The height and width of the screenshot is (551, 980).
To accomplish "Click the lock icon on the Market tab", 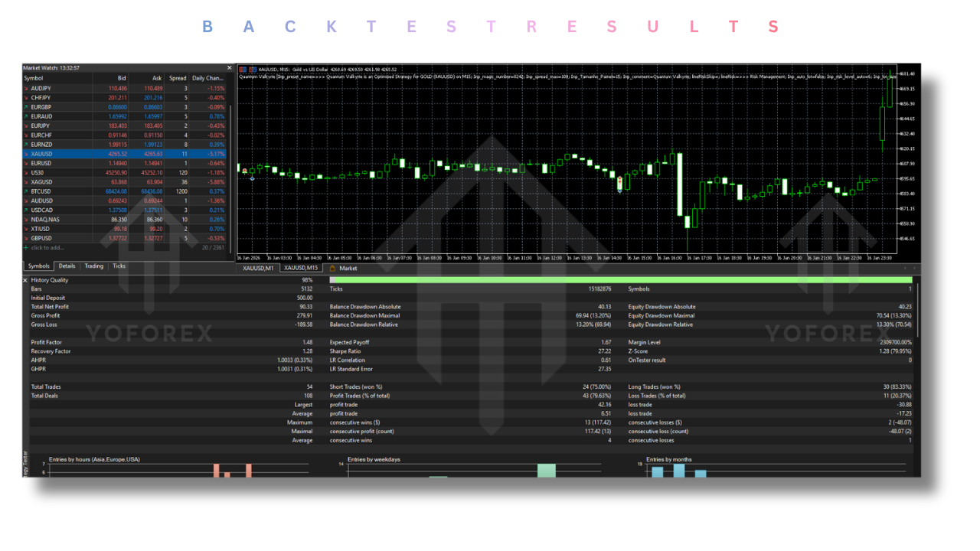I will (333, 269).
